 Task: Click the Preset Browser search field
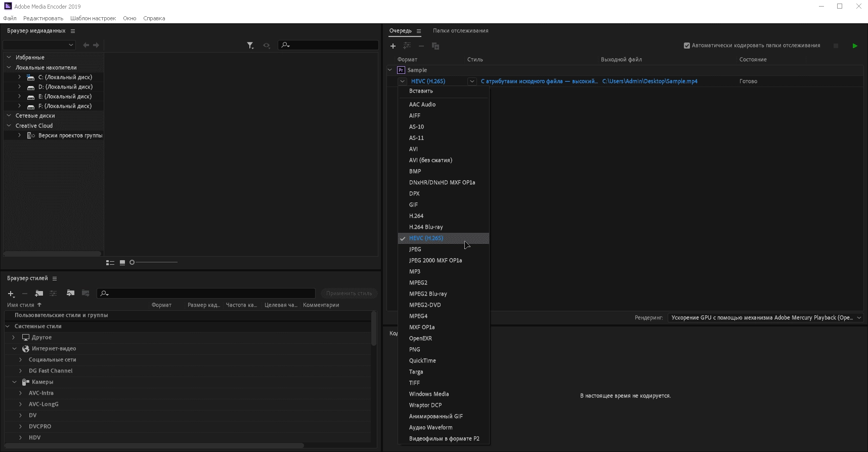pos(206,294)
